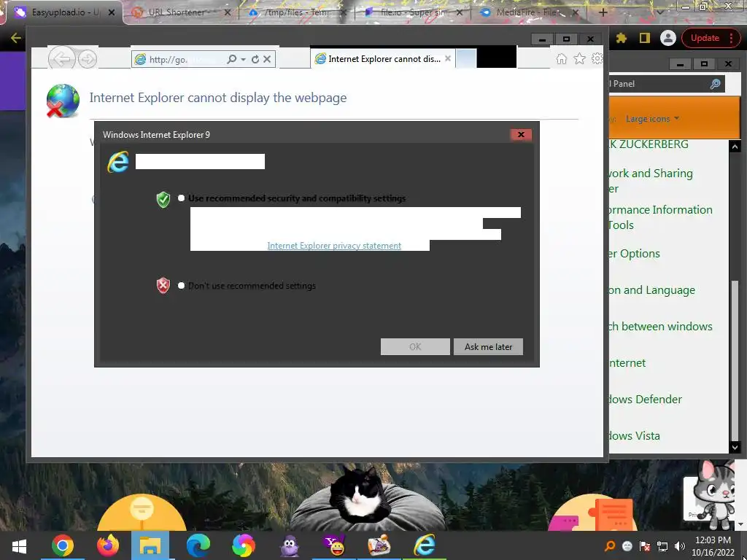This screenshot has height=560, width=747.
Task: Open the 'Windows Defender' Control Panel item
Action: pos(646,399)
